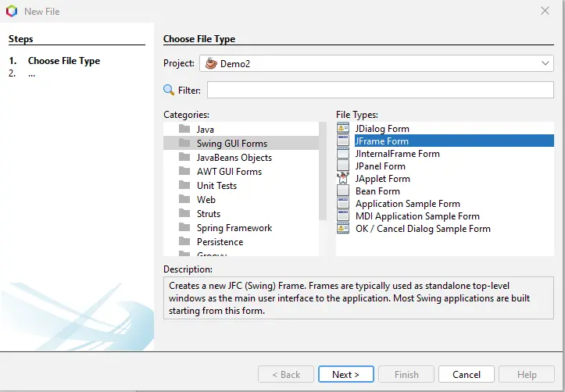The height and width of the screenshot is (392, 565).
Task: Click the Categories list vertical scrollbar
Action: tap(323, 171)
